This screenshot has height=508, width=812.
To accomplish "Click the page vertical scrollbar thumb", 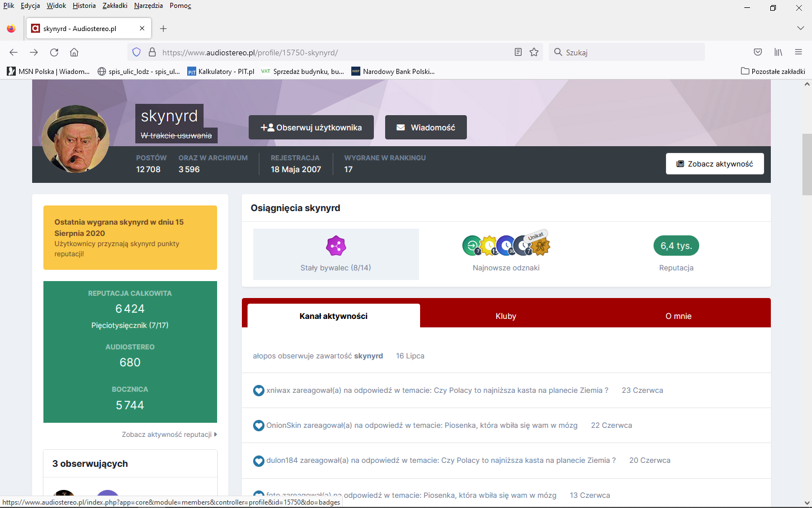I will [x=807, y=165].
